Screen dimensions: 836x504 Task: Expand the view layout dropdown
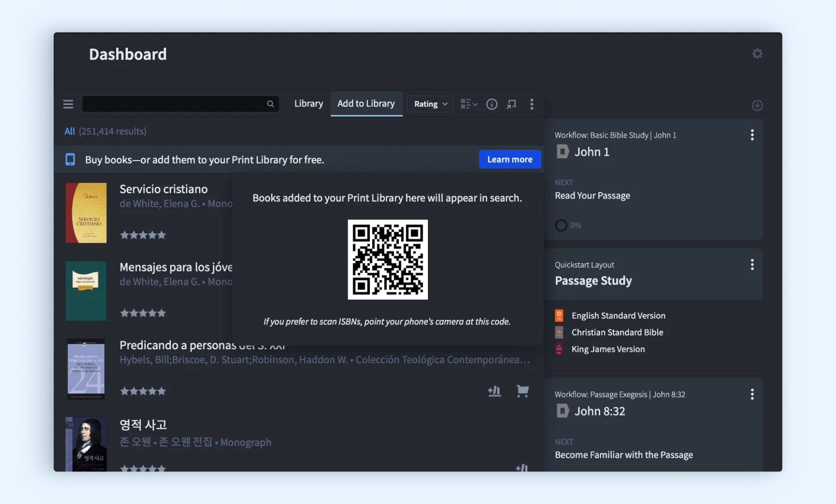pos(469,104)
